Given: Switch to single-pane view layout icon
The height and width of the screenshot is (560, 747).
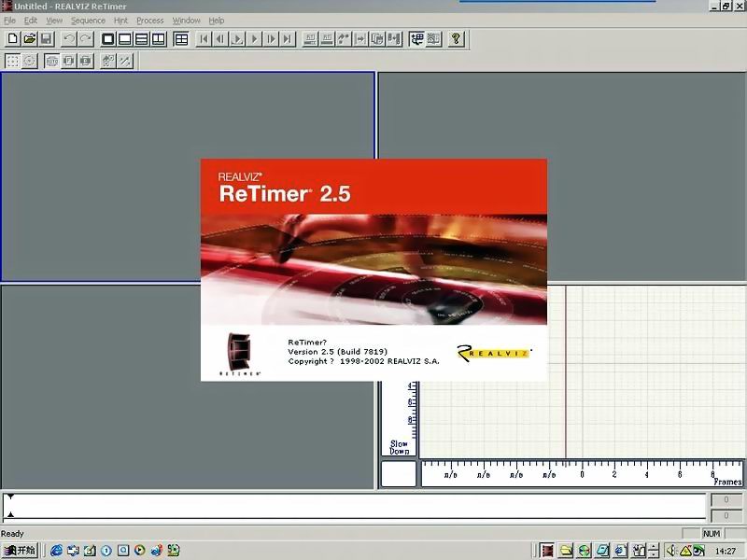Looking at the screenshot, I should (x=108, y=38).
